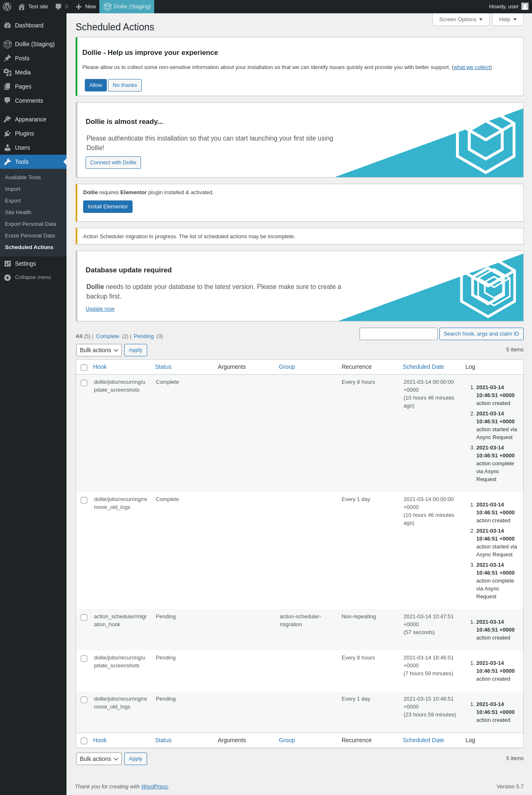Click Connect with Dollie button
Image resolution: width=532 pixels, height=795 pixels.
click(x=113, y=163)
